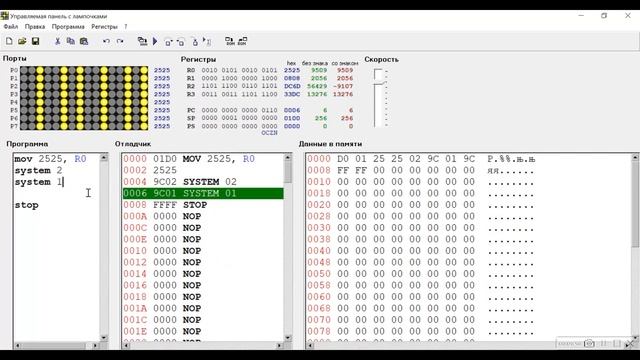Redo the last edit
The width and height of the screenshot is (640, 360).
click(120, 41)
